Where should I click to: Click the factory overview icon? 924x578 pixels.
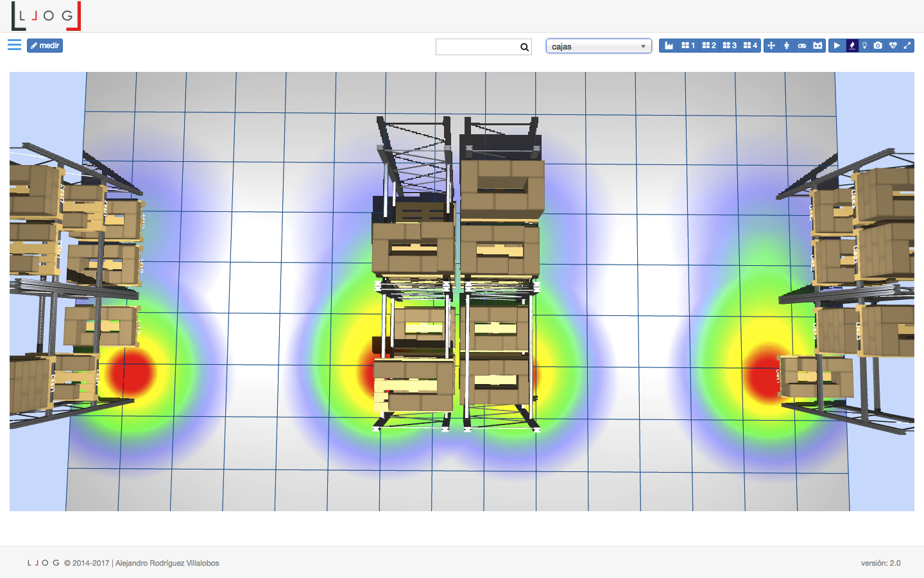(669, 46)
